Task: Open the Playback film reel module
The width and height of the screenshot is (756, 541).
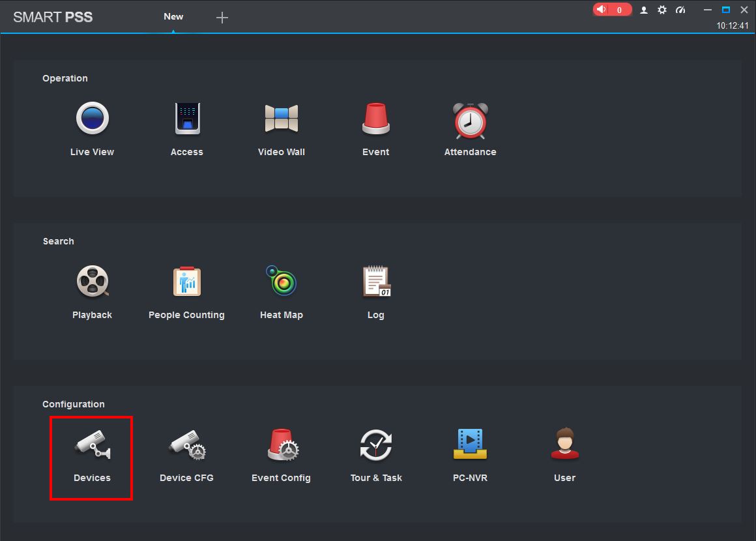Action: click(92, 292)
